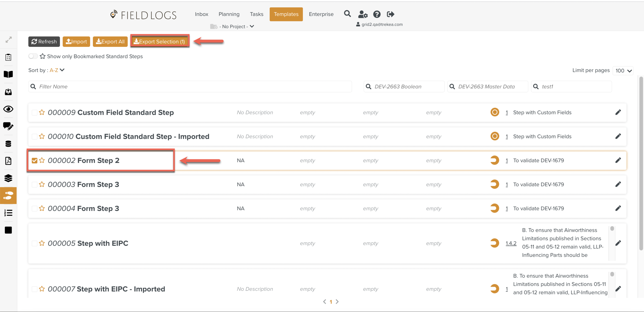This screenshot has height=312, width=644.
Task: Click the Filter Name search field
Action: tap(190, 86)
